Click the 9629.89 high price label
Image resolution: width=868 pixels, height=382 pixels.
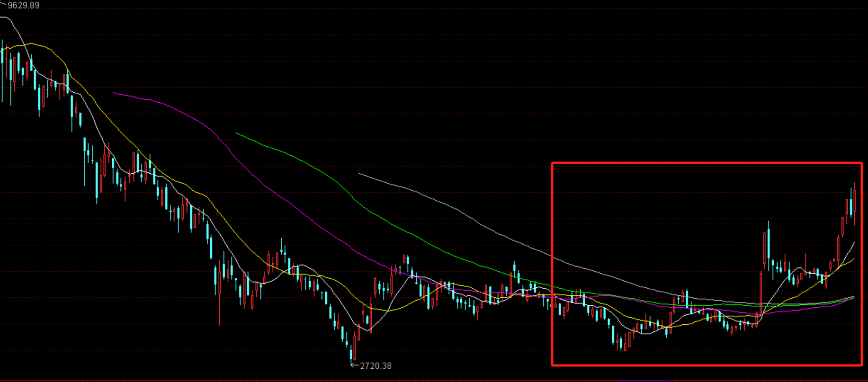(x=24, y=5)
